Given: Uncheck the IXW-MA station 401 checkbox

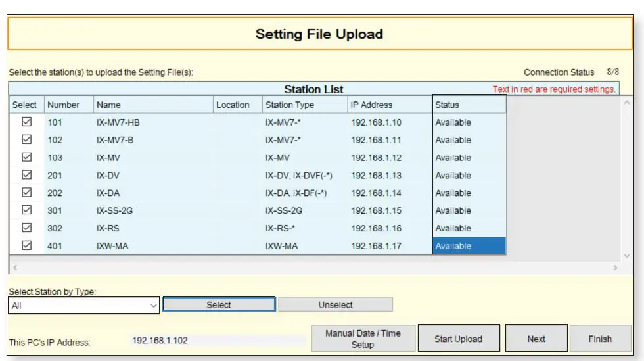Looking at the screenshot, I should 27,245.
